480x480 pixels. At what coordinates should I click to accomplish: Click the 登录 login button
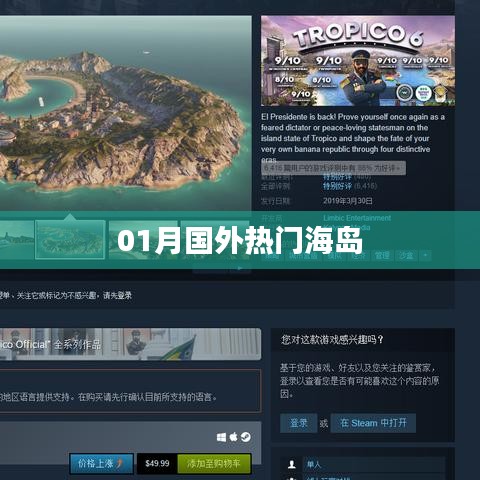click(298, 423)
